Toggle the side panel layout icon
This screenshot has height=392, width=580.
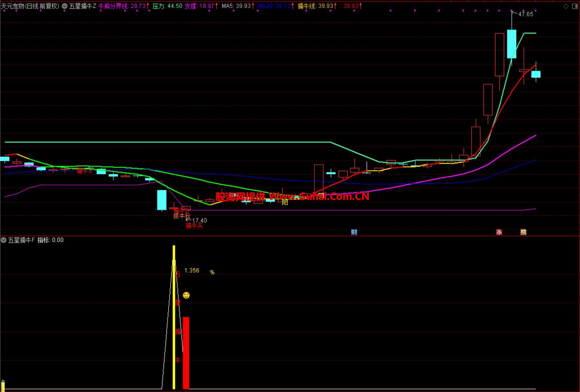click(x=575, y=6)
